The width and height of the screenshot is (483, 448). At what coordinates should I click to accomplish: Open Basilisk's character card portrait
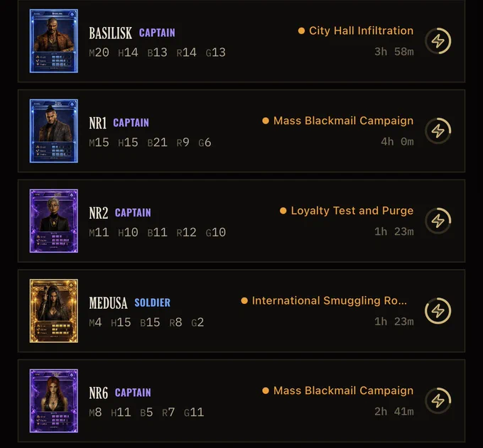[x=53, y=41]
